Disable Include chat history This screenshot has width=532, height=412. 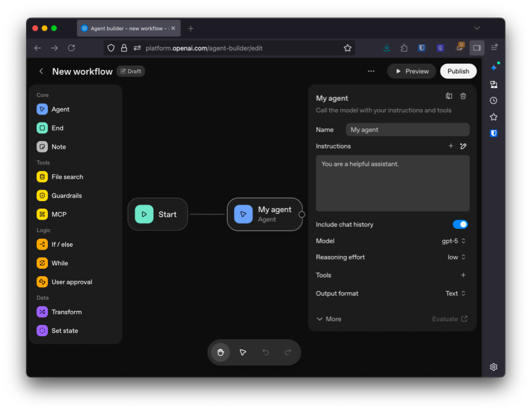click(460, 224)
